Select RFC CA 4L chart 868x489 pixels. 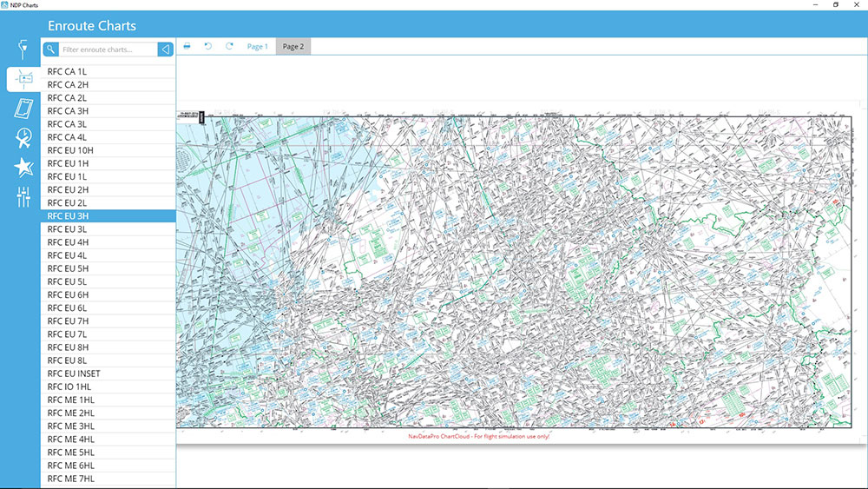coord(108,137)
